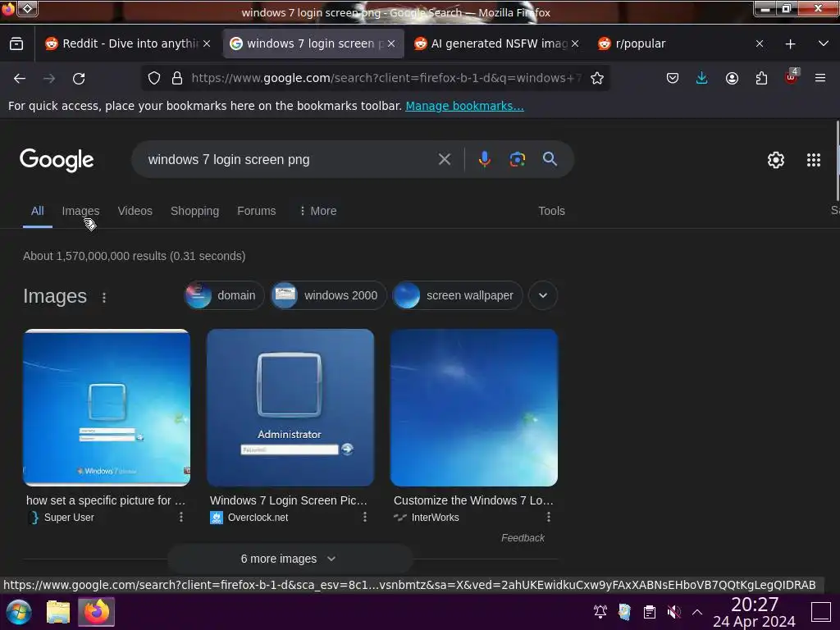
Task: Open the Super User login screen thumbnail
Action: point(107,408)
